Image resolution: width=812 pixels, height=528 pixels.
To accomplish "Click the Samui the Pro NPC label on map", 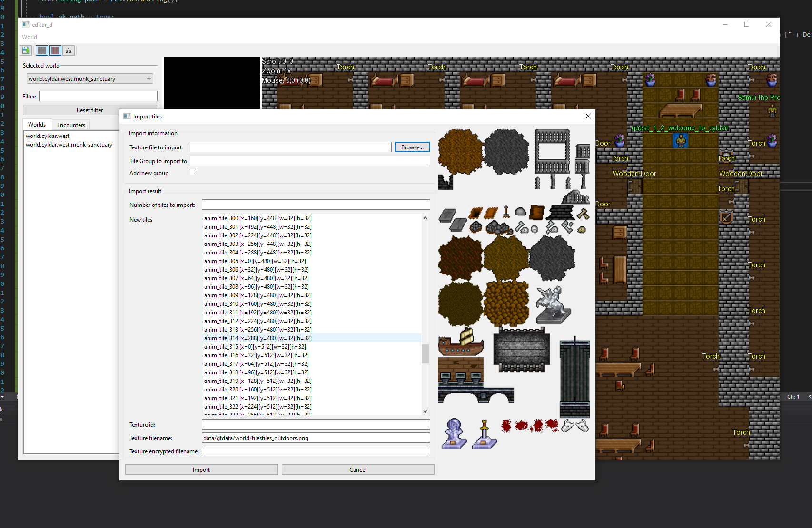I will [758, 98].
